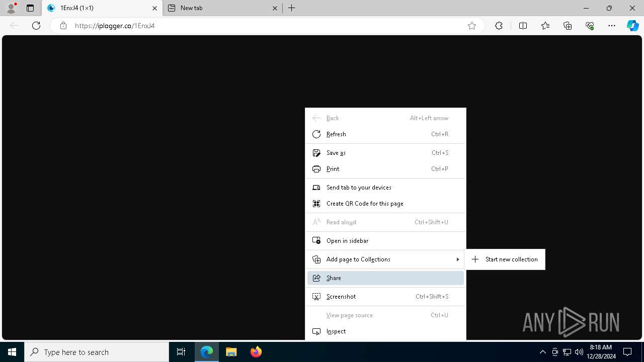
Task: Select the 1EnxJ4 (1×1) tab
Action: [102, 8]
